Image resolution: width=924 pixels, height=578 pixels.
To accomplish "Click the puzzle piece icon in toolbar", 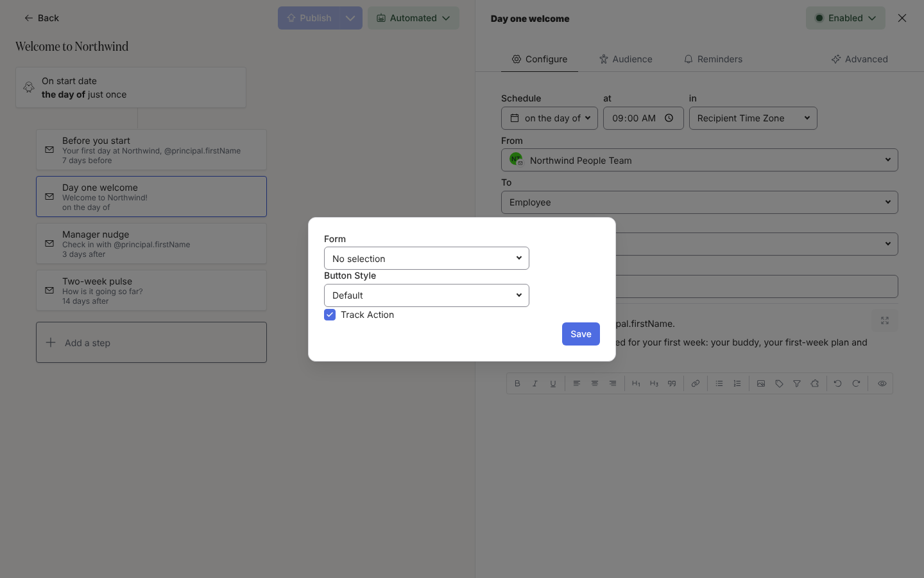I will (815, 383).
